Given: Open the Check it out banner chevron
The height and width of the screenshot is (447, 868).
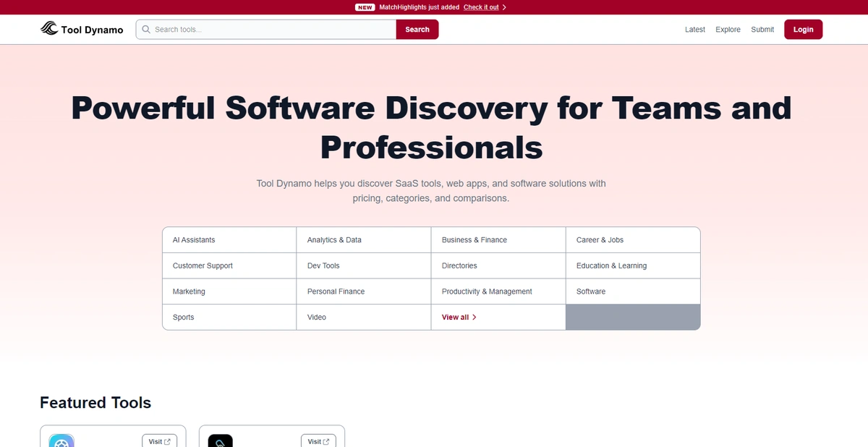Looking at the screenshot, I should point(505,7).
